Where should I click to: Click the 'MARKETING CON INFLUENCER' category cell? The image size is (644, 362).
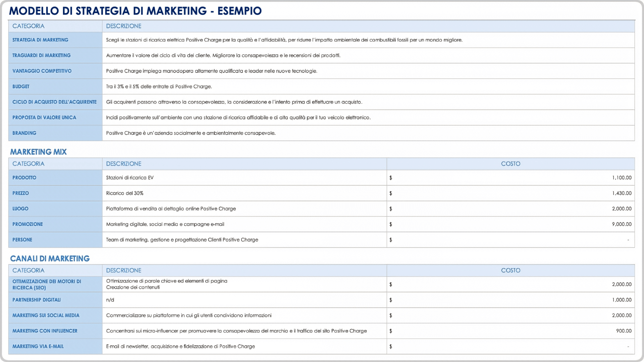point(55,331)
